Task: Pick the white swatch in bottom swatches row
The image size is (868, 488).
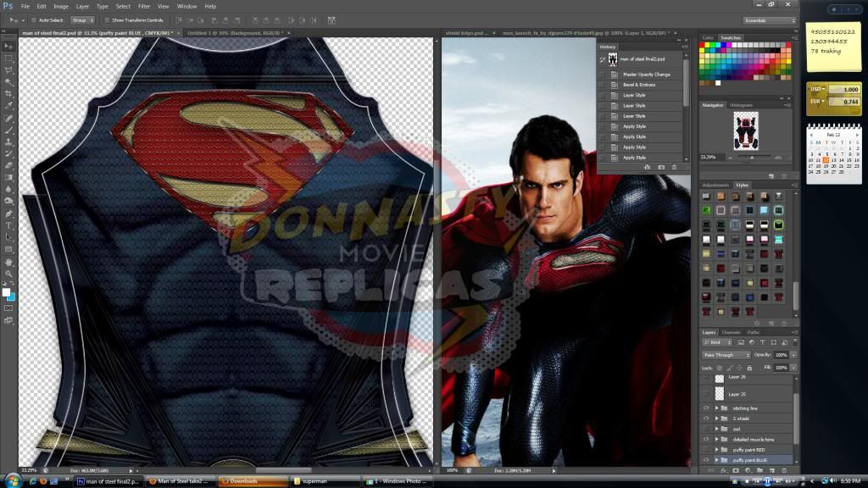Action: pos(718,83)
